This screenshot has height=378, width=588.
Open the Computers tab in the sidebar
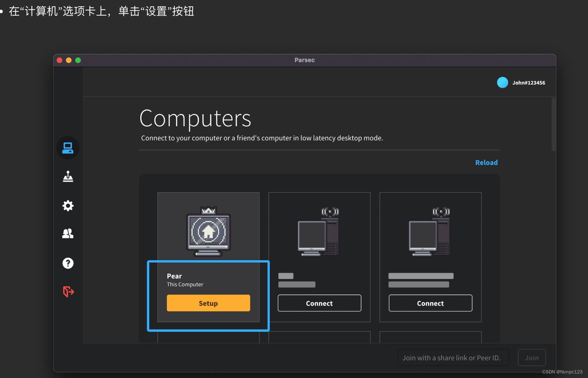click(x=68, y=148)
